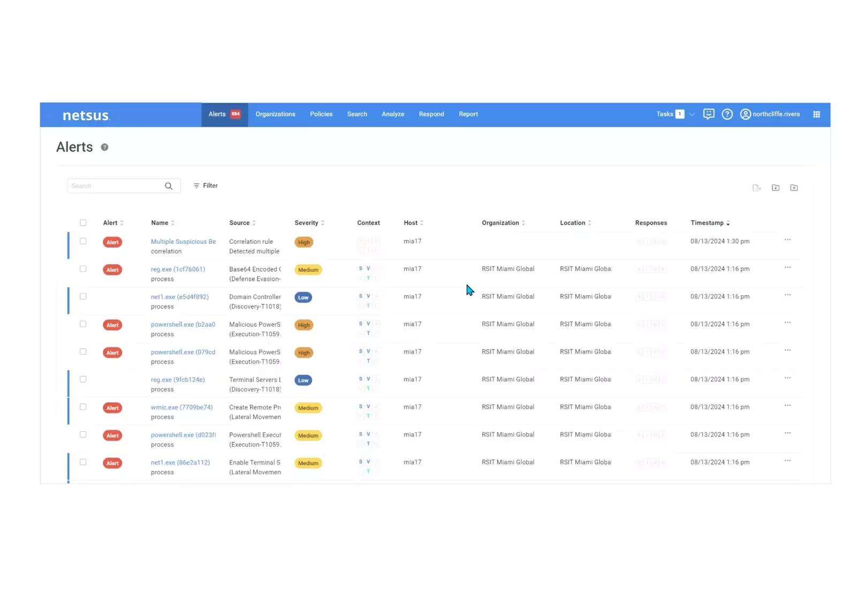Click the search magnifier icon
The width and height of the screenshot is (856, 616).
click(x=169, y=186)
